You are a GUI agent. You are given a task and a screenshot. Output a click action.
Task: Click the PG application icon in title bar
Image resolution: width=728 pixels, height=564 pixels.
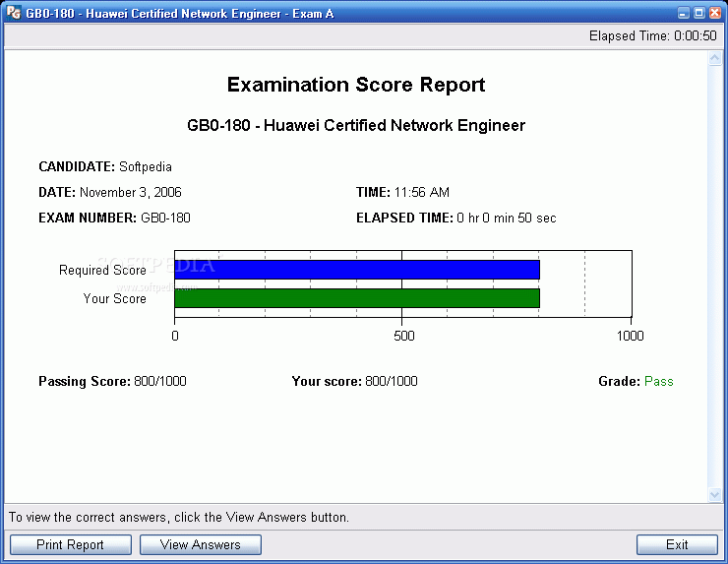(x=14, y=13)
